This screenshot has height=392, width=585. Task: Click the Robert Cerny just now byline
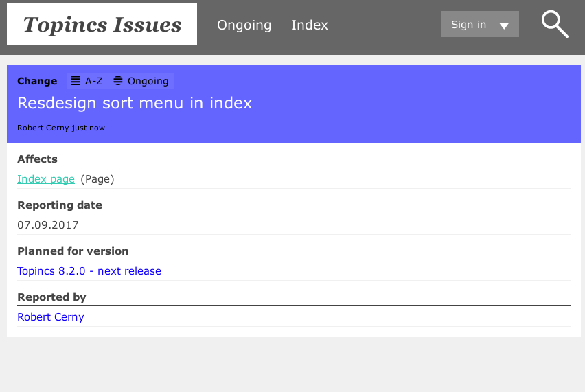pyautogui.click(x=61, y=128)
